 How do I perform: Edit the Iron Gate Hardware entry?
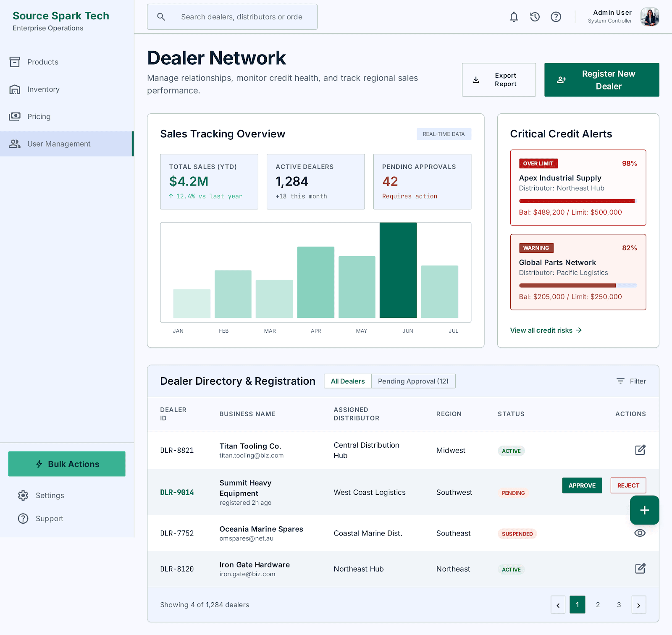point(640,569)
